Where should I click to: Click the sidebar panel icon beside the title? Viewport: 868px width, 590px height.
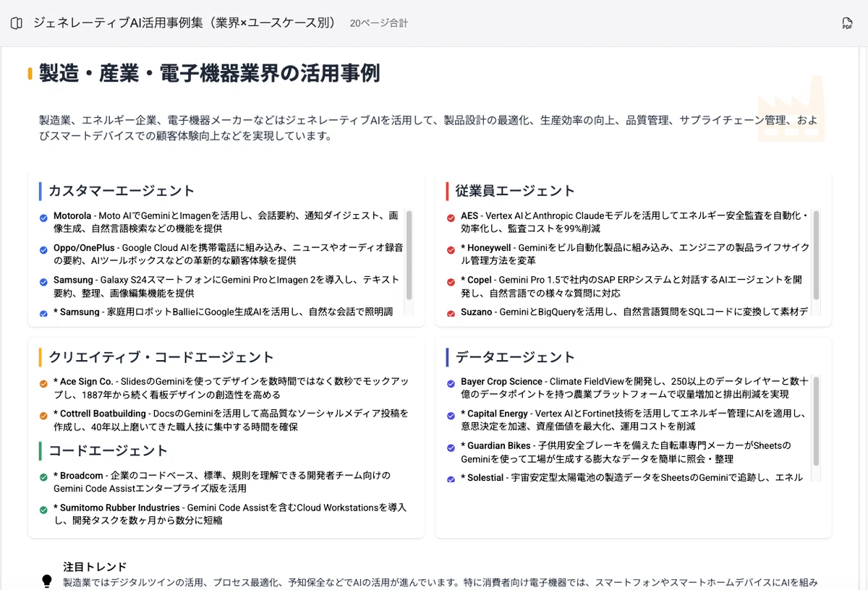(17, 23)
